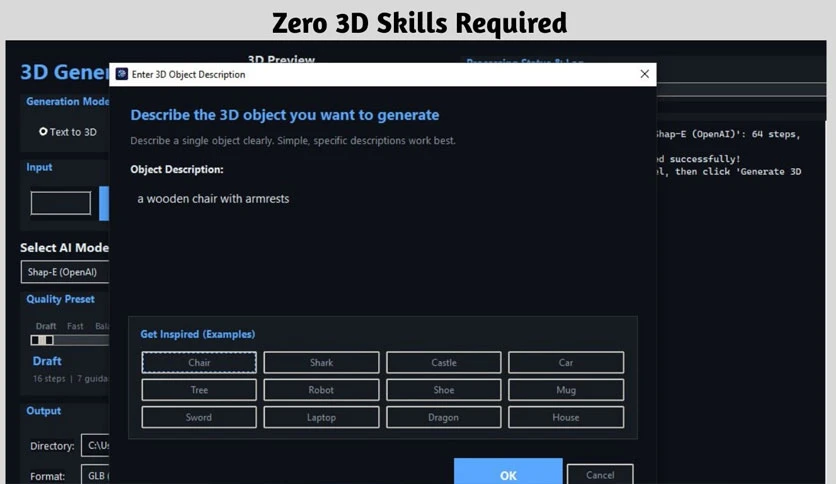The image size is (836, 484).
Task: Click the Sword example button
Action: tap(199, 417)
